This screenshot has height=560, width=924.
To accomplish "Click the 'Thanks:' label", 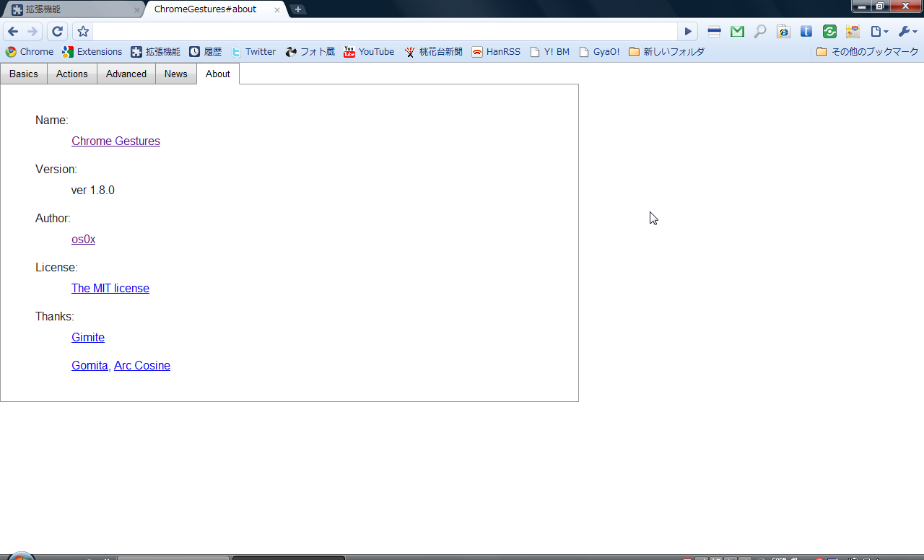I will tap(55, 316).
